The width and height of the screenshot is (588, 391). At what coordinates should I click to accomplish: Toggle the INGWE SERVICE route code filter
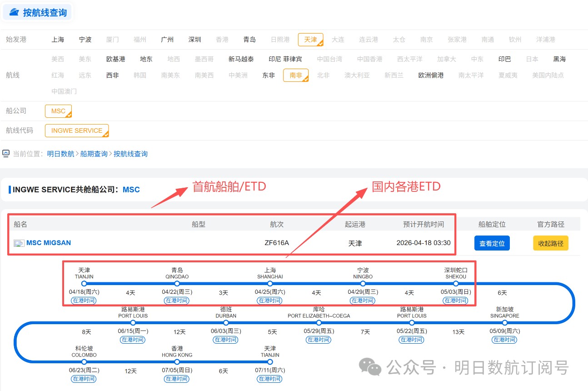point(76,130)
